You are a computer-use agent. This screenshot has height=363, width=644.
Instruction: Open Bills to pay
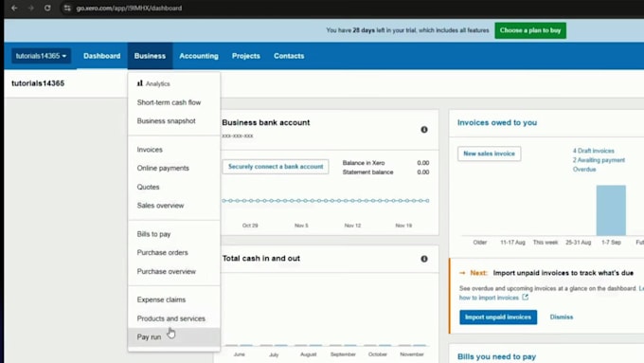(173, 234)
